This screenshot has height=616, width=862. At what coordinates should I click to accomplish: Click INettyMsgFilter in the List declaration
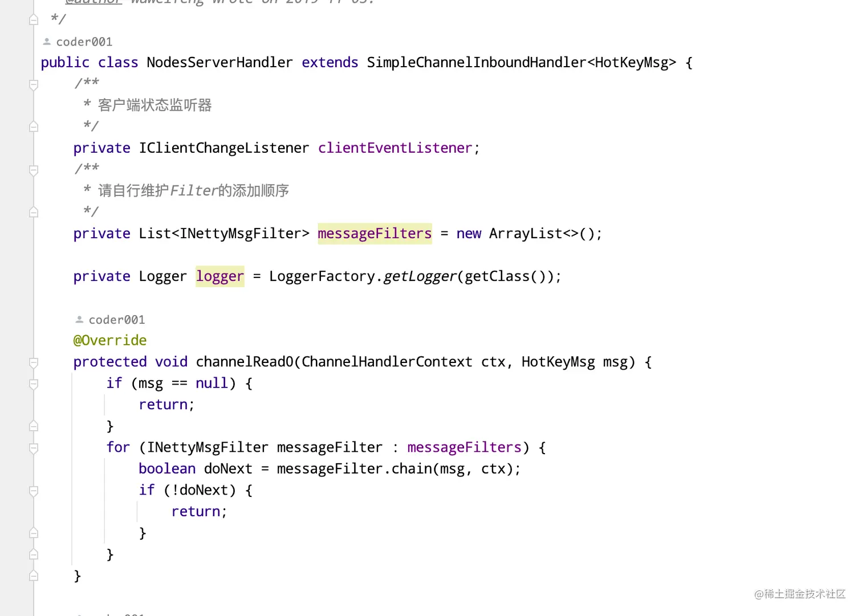point(241,233)
